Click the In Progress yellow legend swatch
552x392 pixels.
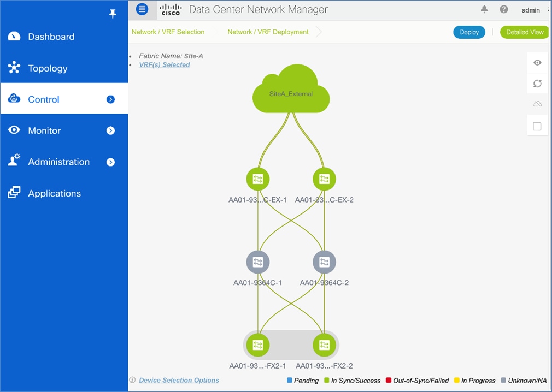click(x=456, y=380)
